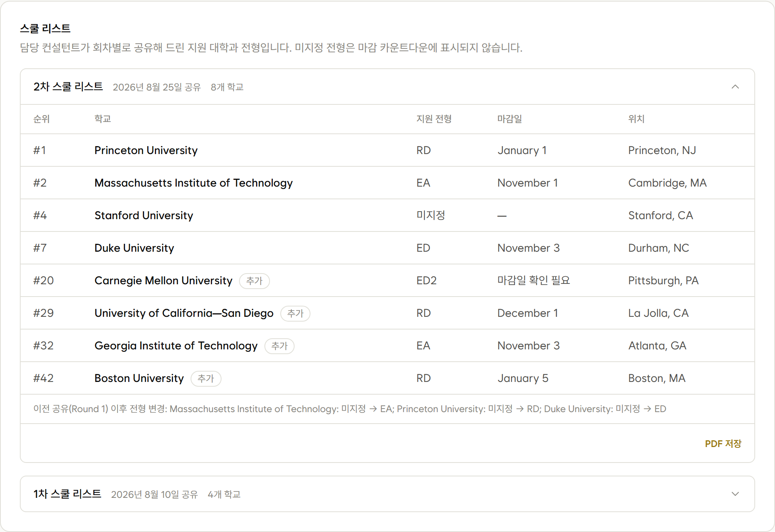This screenshot has height=532, width=775.
Task: Click the 추가 badge beside UC San Diego
Action: pos(295,314)
